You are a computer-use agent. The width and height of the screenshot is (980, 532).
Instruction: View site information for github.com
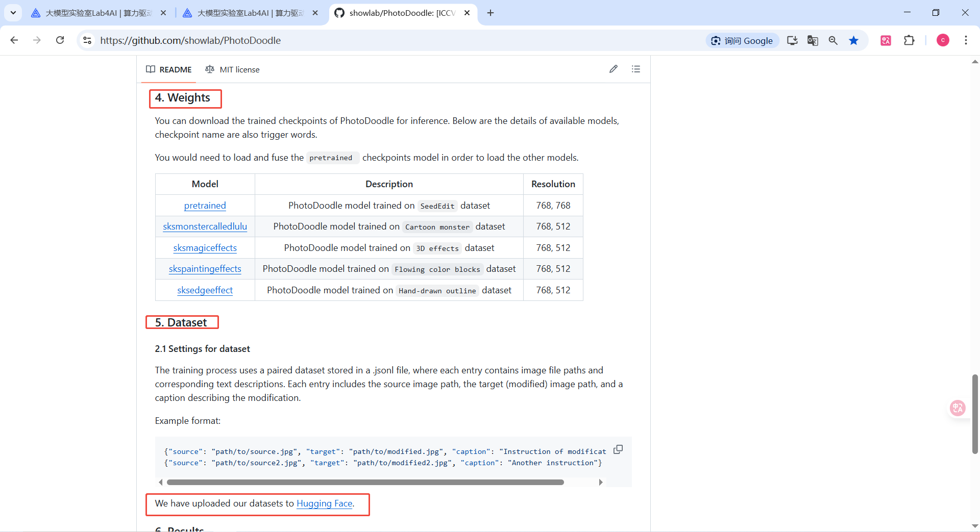pyautogui.click(x=87, y=40)
